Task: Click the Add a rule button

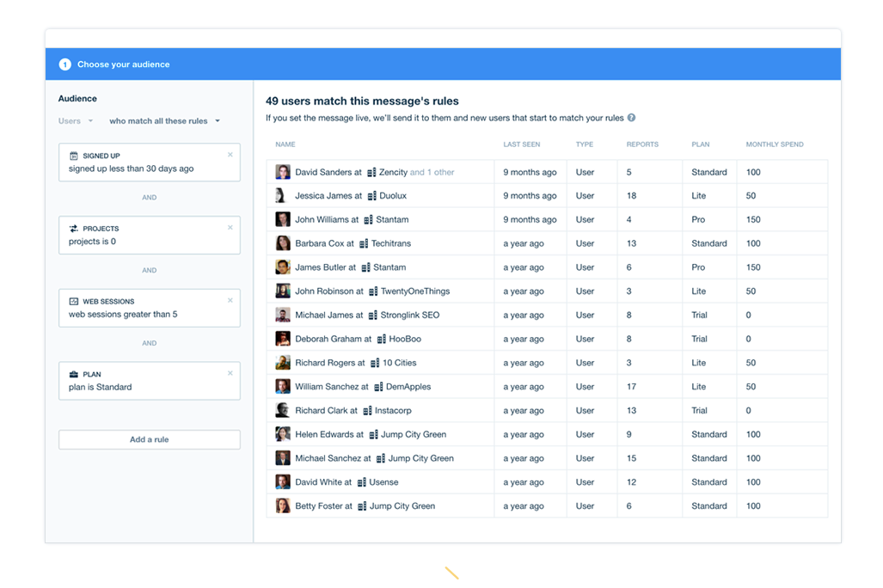Action: tap(149, 439)
